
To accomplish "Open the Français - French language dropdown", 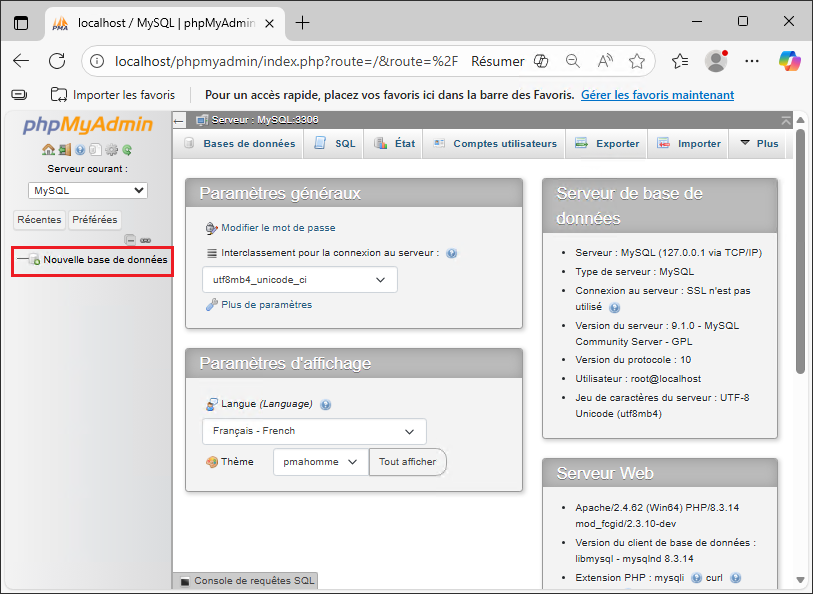I will (x=314, y=431).
